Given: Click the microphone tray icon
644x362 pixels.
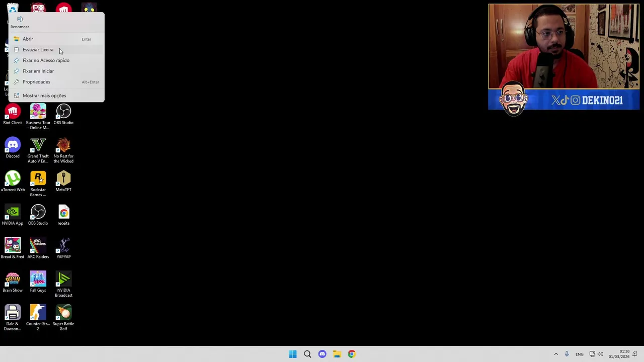Looking at the screenshot, I should (x=567, y=354).
